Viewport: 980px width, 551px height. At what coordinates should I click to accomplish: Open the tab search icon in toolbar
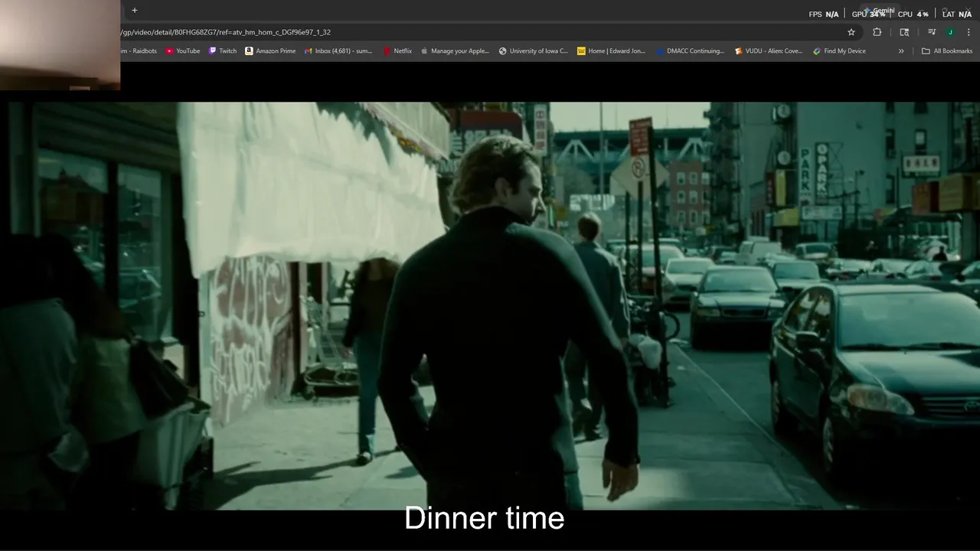click(904, 32)
